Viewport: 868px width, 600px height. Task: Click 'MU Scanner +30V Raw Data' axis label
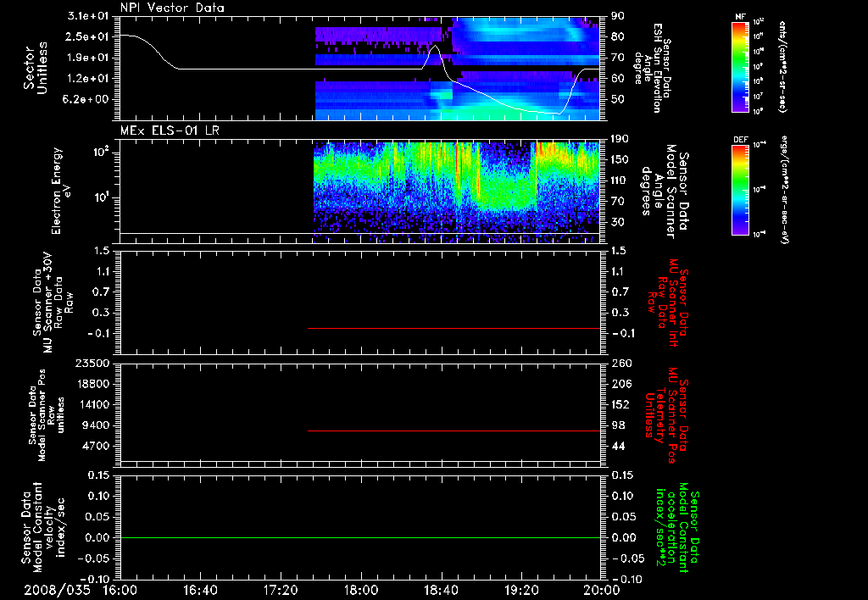pos(53,303)
